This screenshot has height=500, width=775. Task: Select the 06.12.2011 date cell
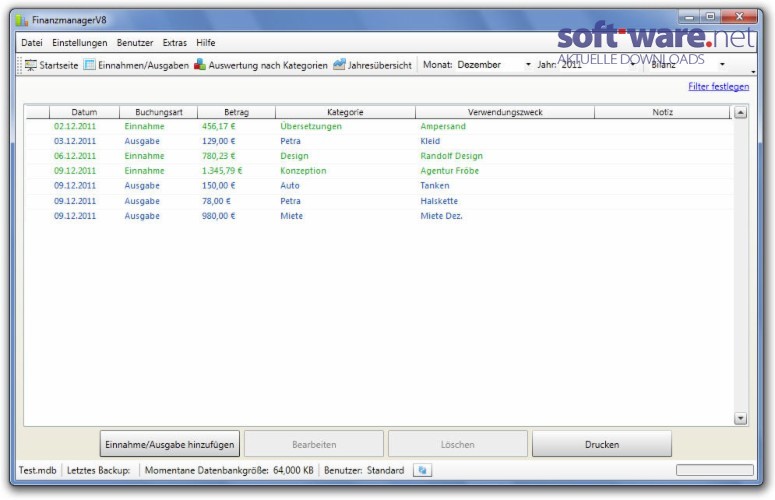[x=75, y=156]
